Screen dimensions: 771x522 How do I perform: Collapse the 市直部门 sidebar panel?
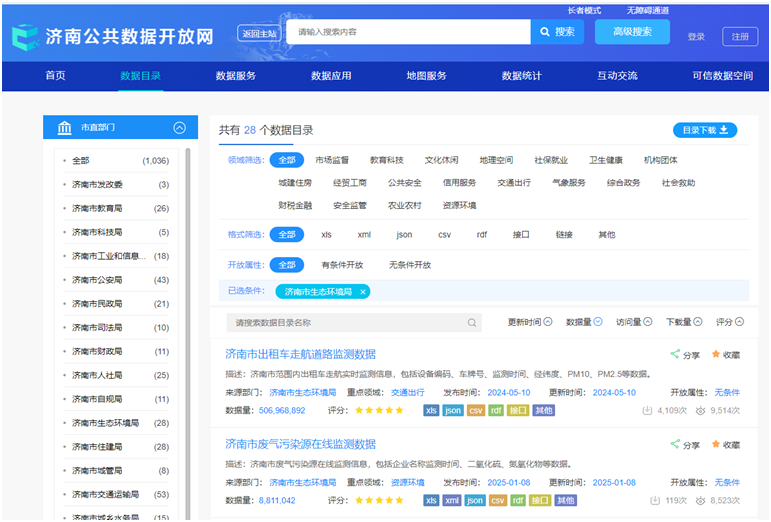[x=179, y=128]
